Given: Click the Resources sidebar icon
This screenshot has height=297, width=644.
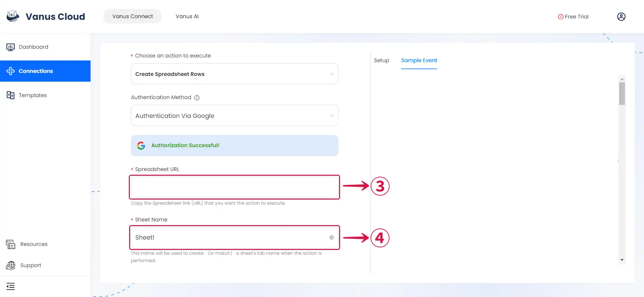Looking at the screenshot, I should (10, 244).
